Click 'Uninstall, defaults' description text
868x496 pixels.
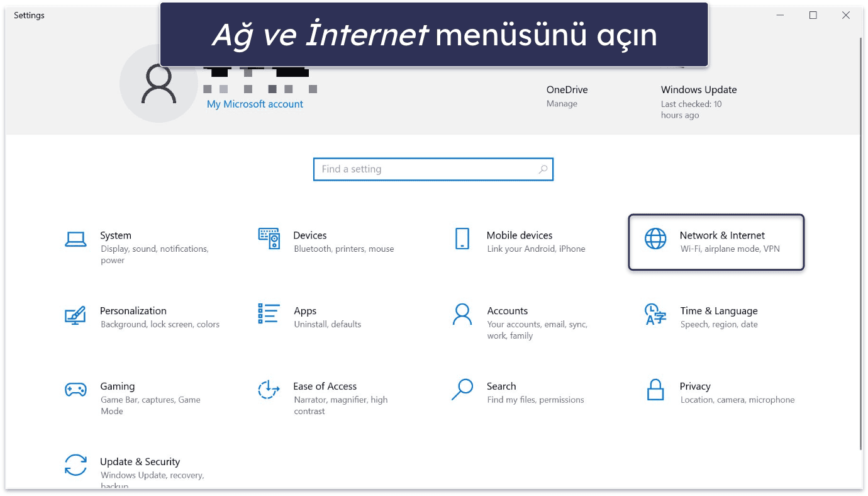(328, 324)
